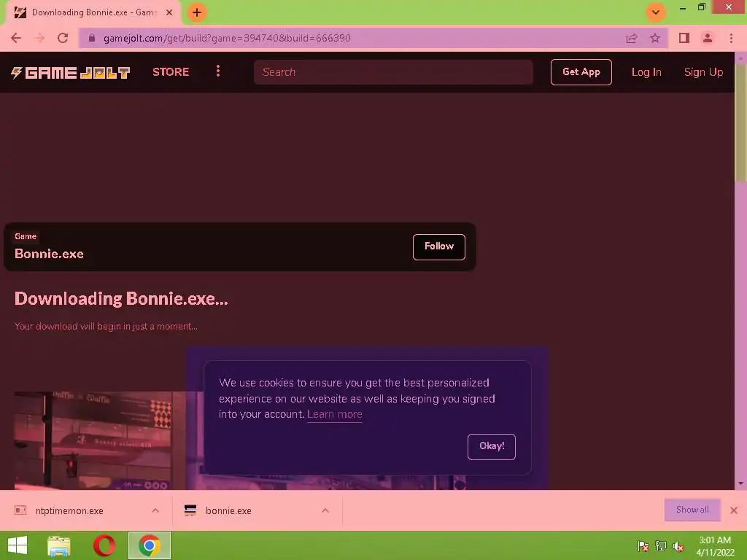Go back using the browser back arrow

tap(16, 38)
